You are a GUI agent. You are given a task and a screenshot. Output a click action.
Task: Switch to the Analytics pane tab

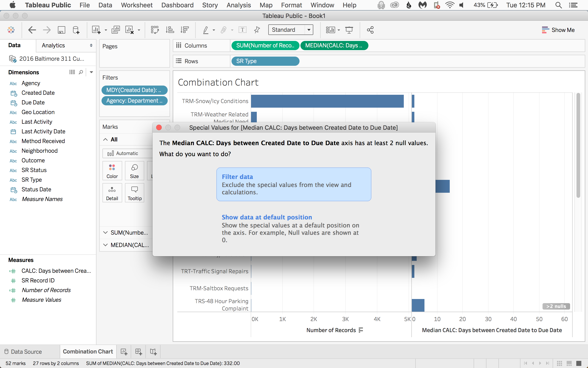click(x=53, y=45)
